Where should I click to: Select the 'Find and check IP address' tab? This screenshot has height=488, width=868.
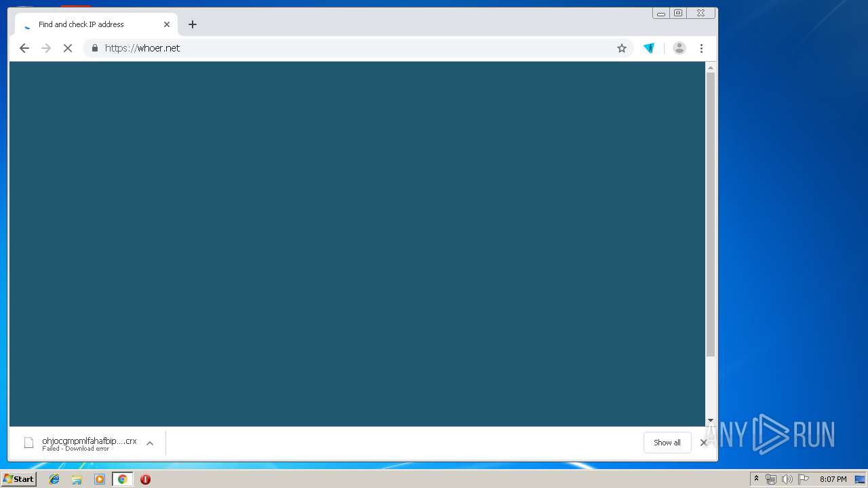[96, 24]
